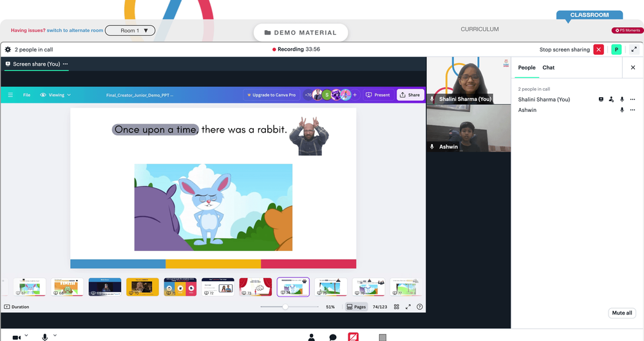Click Shalini Sharma's host role icon
This screenshot has width=644, height=341.
tap(611, 99)
